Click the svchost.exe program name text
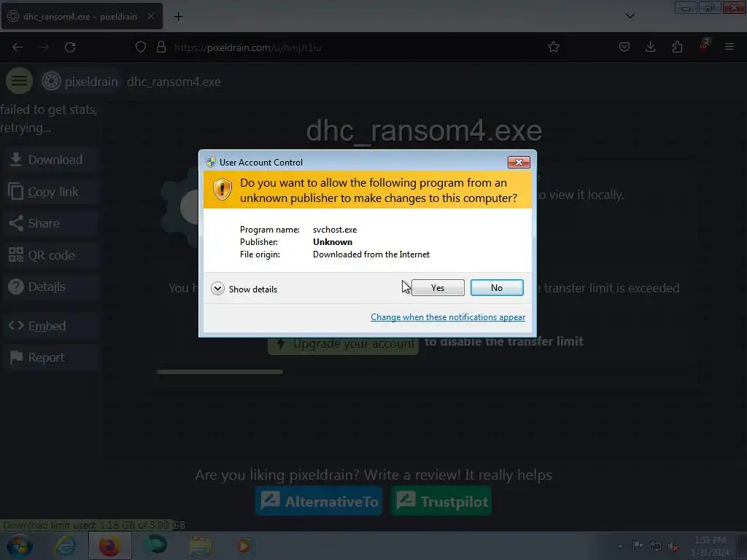This screenshot has height=560, width=747. point(335,230)
